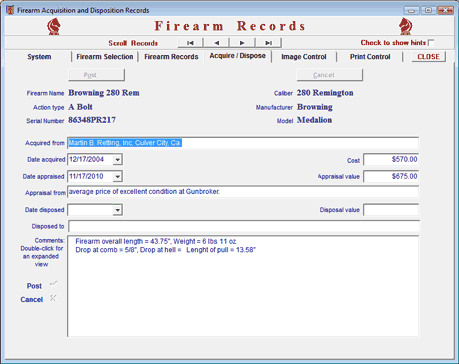Click the Appraisal from text field

pos(243,192)
